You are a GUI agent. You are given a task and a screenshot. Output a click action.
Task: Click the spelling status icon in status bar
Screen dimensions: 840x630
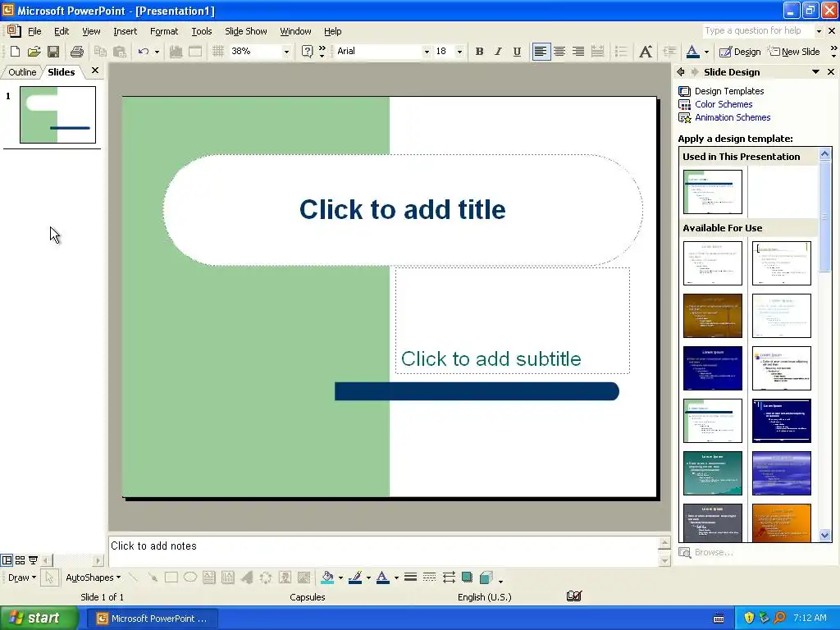tap(573, 596)
